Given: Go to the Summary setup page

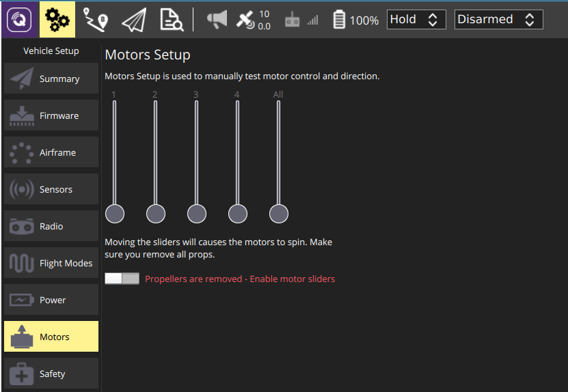Looking at the screenshot, I should point(51,79).
